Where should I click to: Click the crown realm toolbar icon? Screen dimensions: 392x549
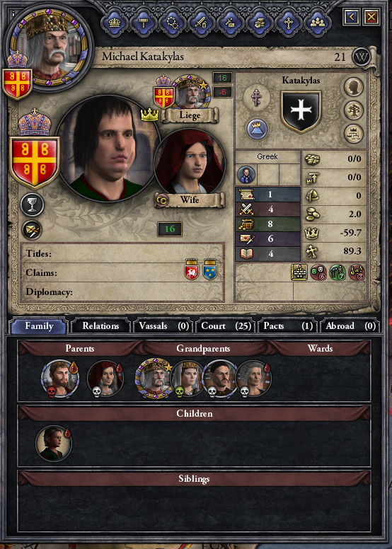point(115,23)
